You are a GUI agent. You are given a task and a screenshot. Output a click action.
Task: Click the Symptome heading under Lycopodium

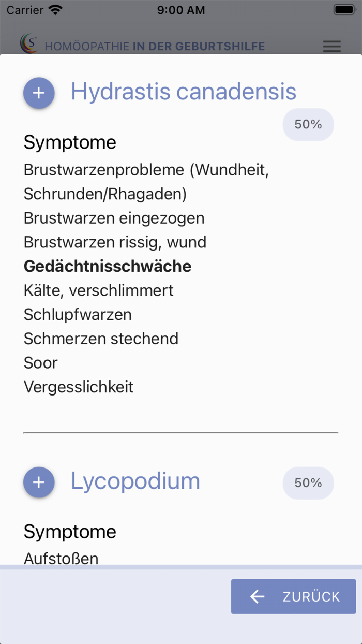[70, 531]
